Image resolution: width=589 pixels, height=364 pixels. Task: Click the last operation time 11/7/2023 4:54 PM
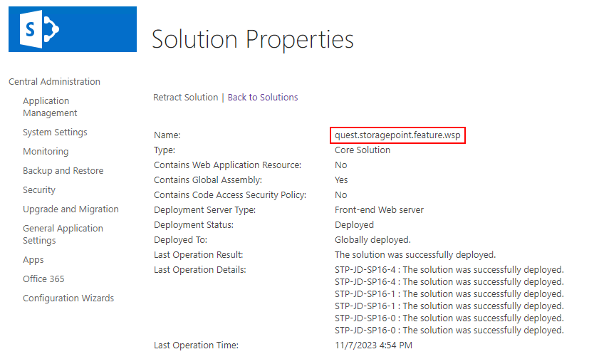click(x=373, y=345)
